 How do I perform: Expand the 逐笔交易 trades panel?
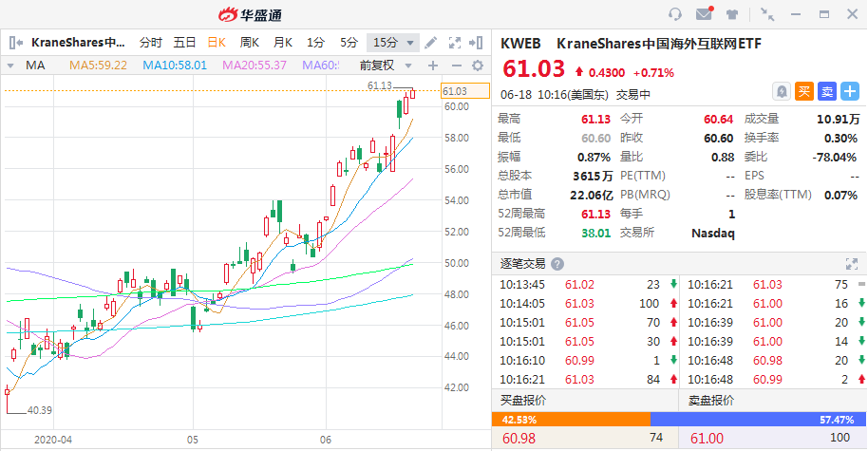852,264
